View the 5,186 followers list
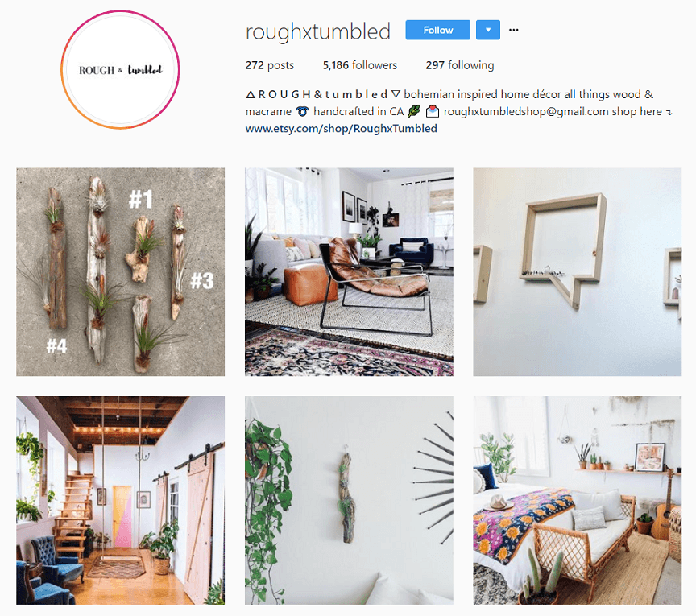 click(x=360, y=65)
